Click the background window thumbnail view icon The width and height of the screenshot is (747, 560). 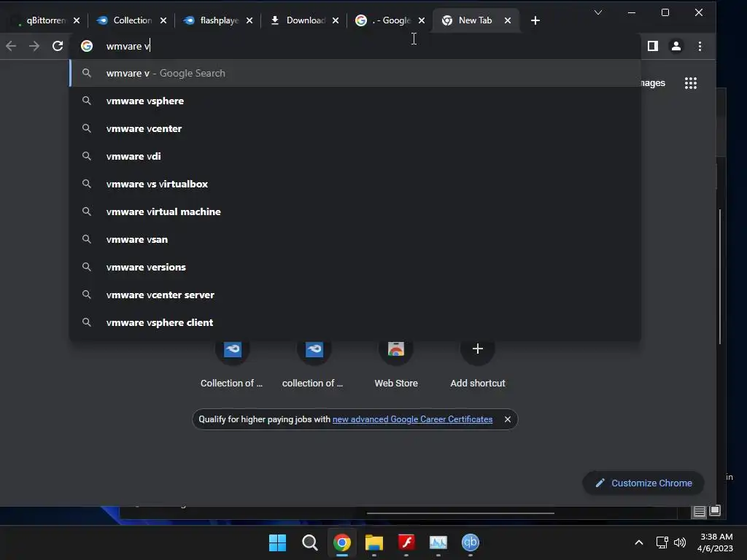(x=715, y=511)
